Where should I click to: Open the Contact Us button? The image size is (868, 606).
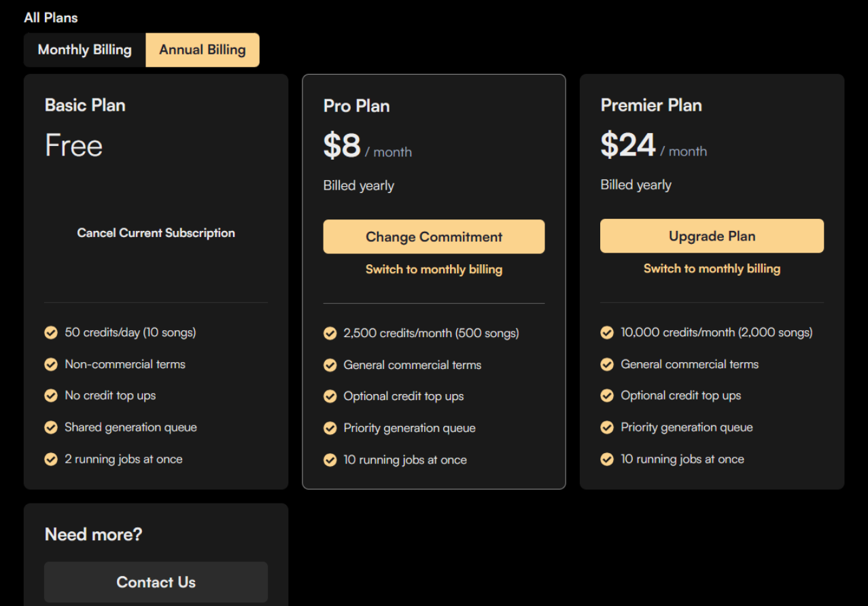point(156,582)
